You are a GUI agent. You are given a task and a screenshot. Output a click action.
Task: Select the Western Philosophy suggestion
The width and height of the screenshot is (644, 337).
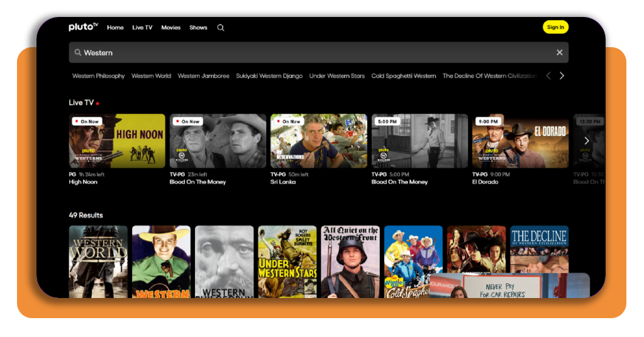click(98, 76)
